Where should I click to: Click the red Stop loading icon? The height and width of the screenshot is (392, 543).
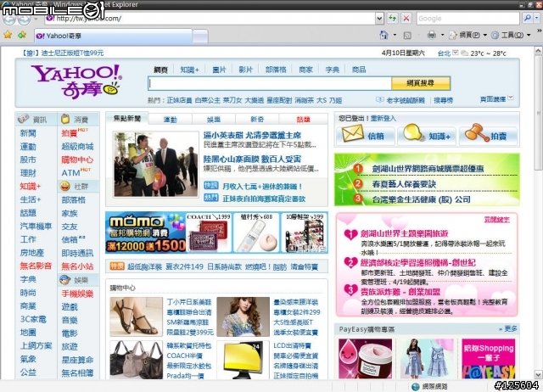pyautogui.click(x=406, y=18)
